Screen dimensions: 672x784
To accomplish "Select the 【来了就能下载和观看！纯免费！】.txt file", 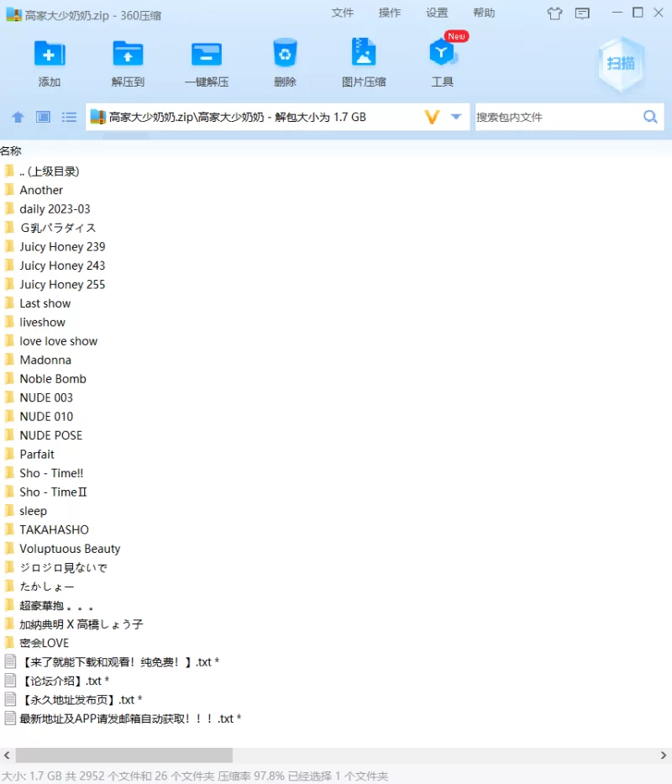I will click(x=119, y=662).
